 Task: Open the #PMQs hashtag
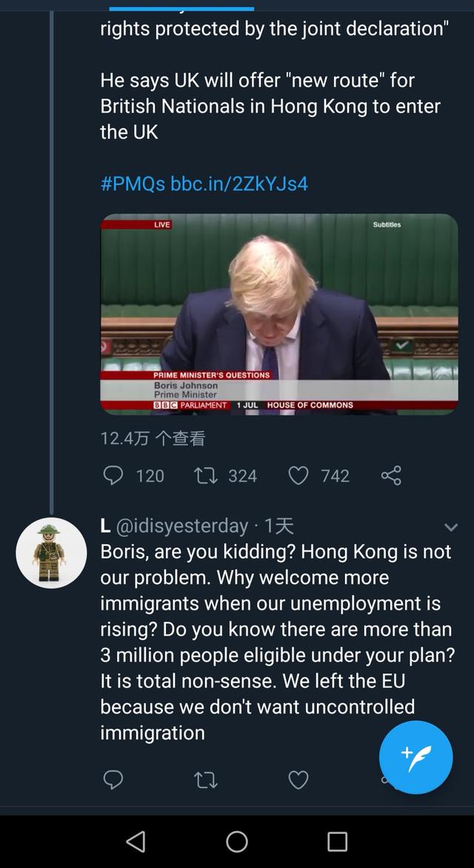click(x=133, y=184)
